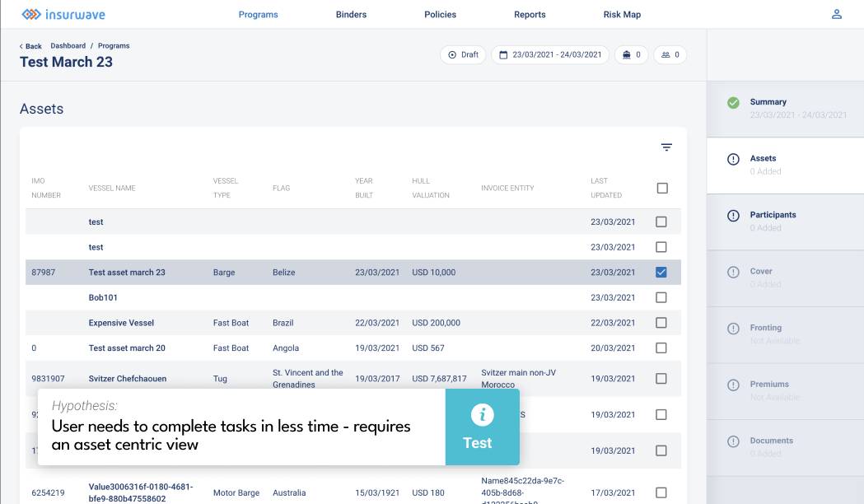Screen dimensions: 864x504
Task: Click the vessel count icon badge
Action: click(x=631, y=55)
